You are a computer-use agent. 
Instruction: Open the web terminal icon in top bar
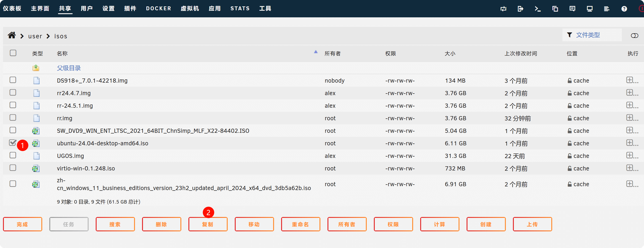pos(538,9)
